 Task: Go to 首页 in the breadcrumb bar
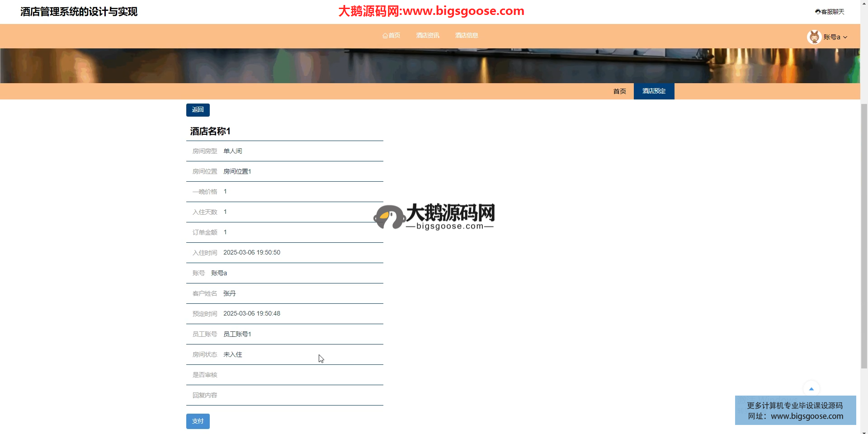click(619, 91)
